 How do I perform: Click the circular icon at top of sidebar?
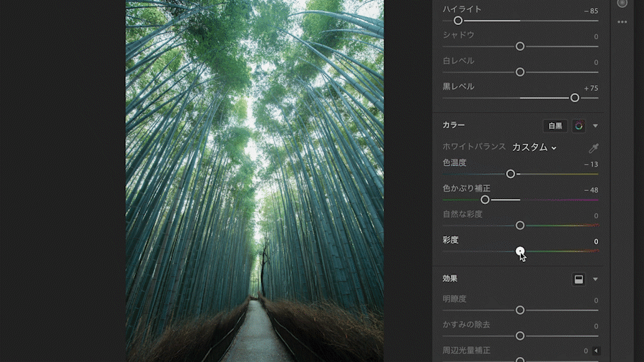(623, 4)
